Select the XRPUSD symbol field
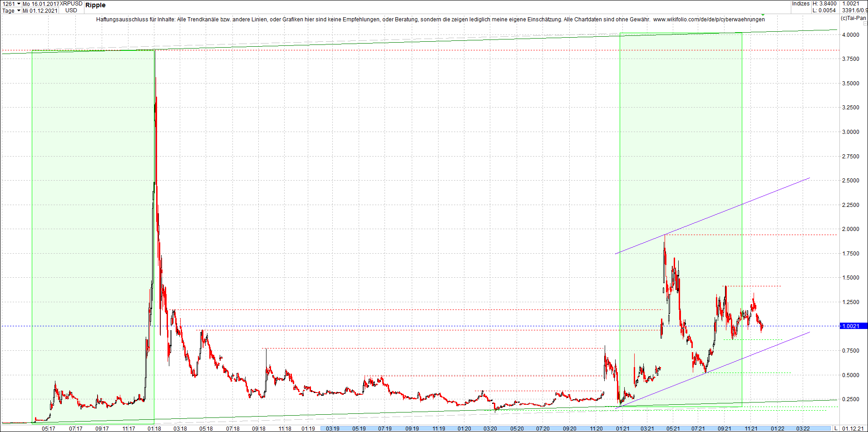This screenshot has width=868, height=432. coord(70,4)
